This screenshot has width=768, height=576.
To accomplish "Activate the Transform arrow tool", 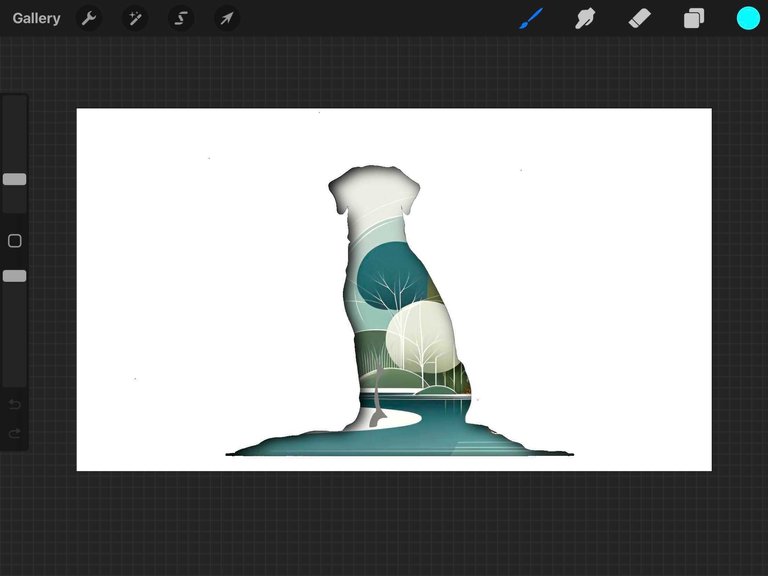I will (x=227, y=18).
